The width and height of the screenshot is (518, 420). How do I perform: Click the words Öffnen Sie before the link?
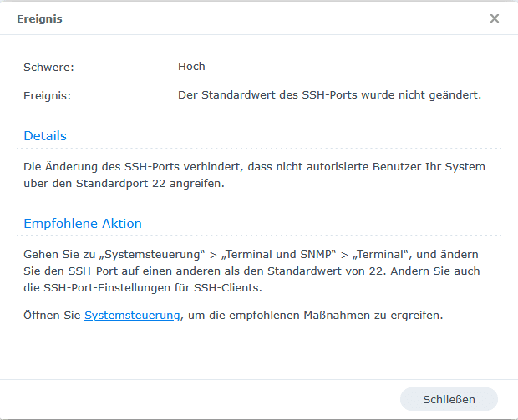click(x=53, y=315)
